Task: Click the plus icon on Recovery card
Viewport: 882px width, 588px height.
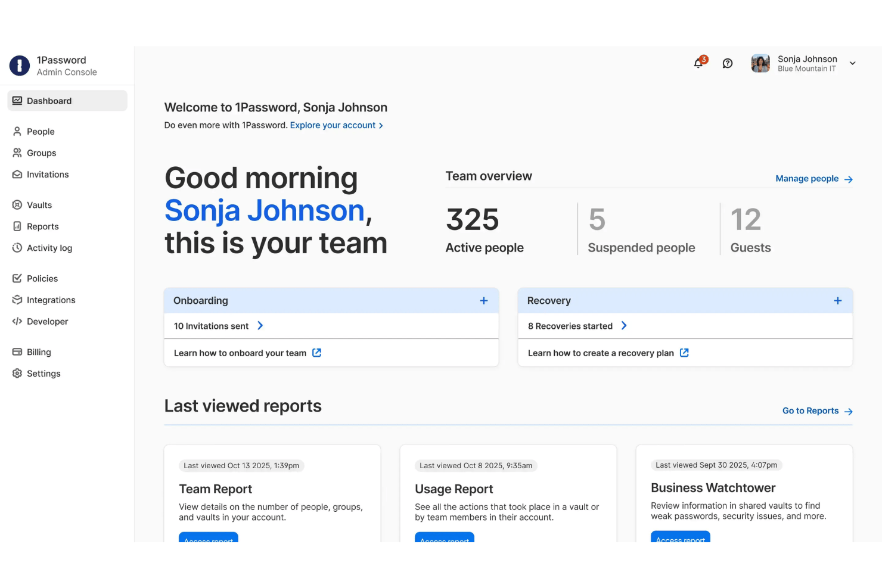Action: point(838,301)
